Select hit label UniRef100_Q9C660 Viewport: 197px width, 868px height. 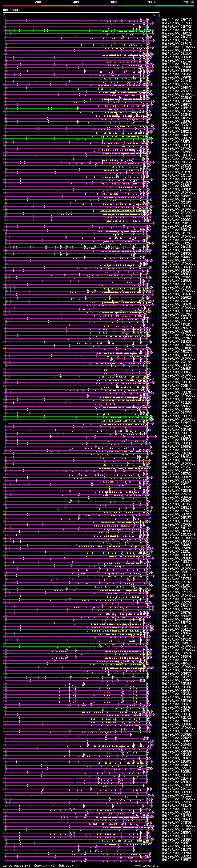tap(177, 220)
